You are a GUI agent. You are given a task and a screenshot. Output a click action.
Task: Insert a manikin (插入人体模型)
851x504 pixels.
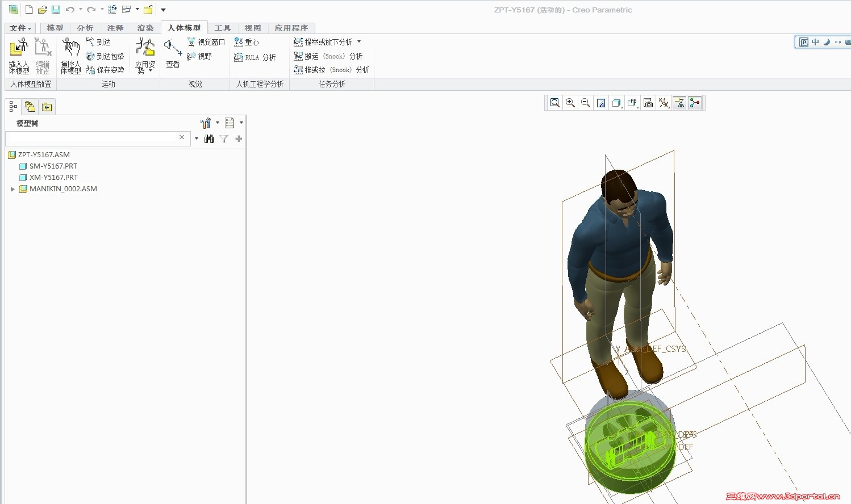tap(19, 56)
